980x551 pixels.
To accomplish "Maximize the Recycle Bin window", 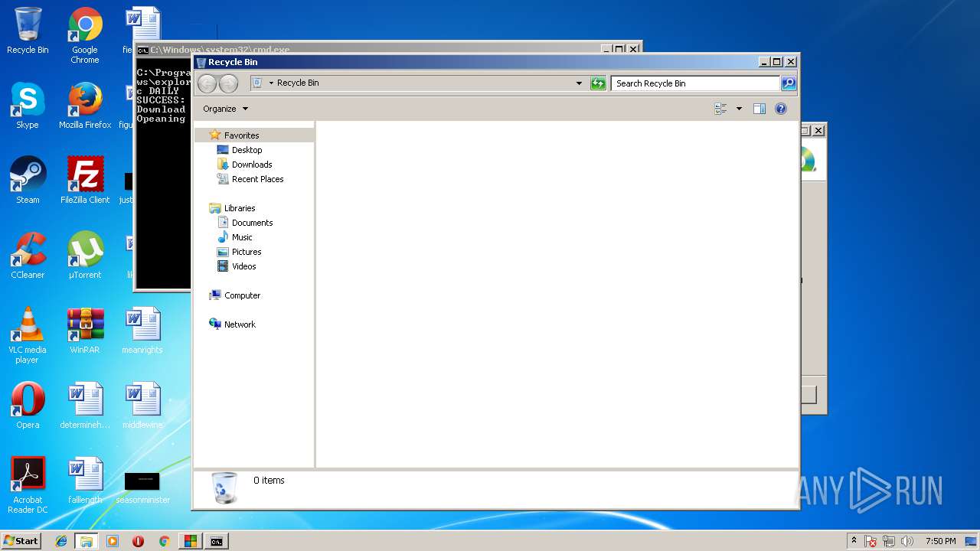I will coord(777,62).
